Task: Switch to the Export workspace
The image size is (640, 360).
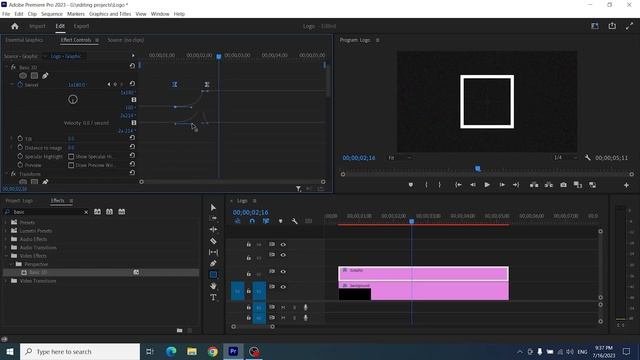Action: pyautogui.click(x=81, y=26)
